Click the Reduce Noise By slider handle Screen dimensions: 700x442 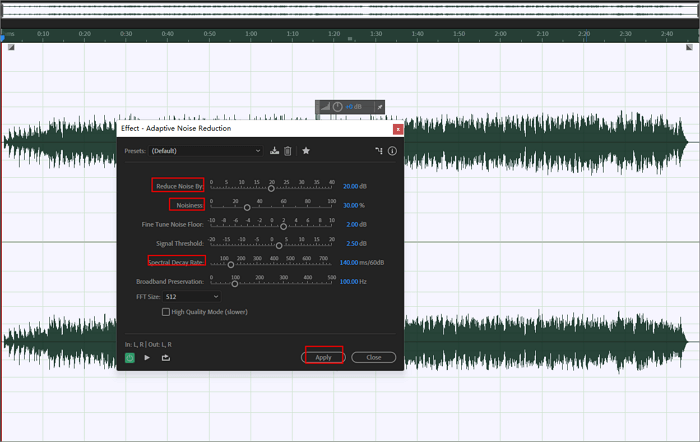(271, 188)
